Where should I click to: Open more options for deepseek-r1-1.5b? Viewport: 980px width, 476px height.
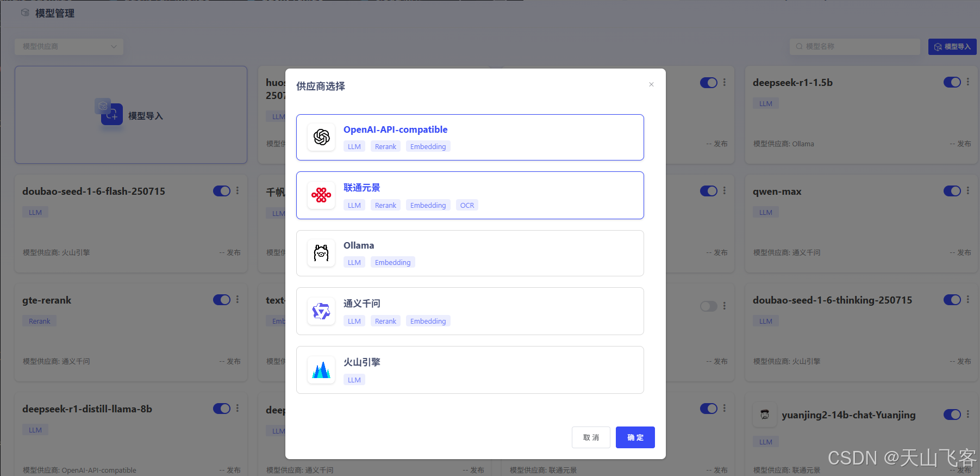pos(968,82)
